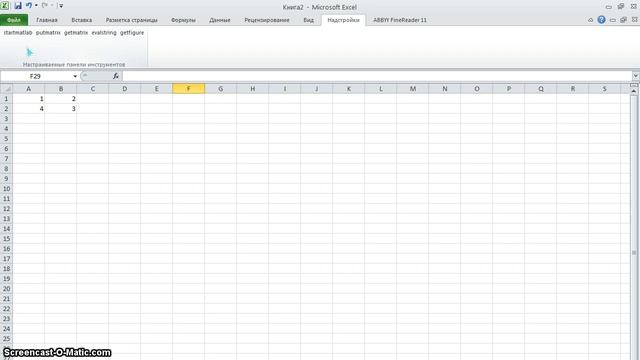This screenshot has width=640, height=360.
Task: Select cell B1 containing 2
Action: click(x=60, y=99)
